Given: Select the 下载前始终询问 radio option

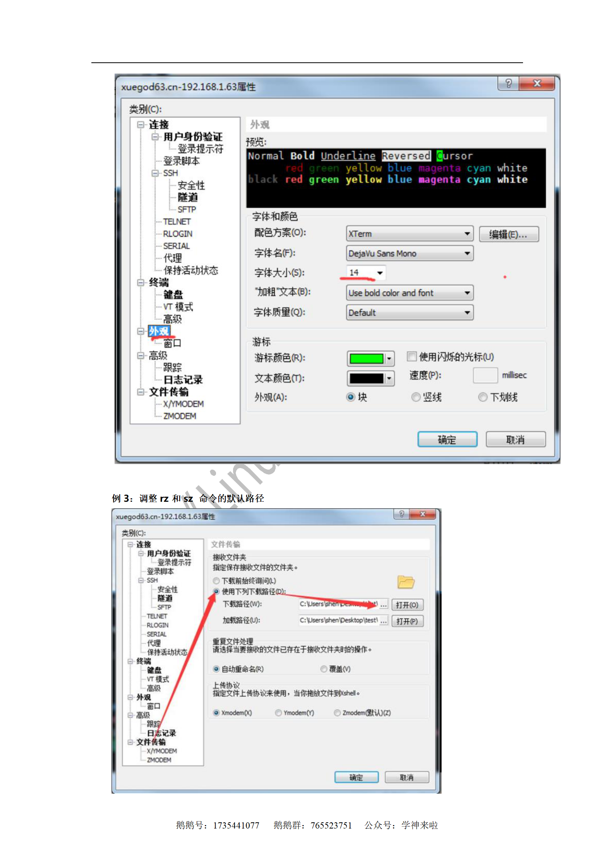Looking at the screenshot, I should point(216,581).
